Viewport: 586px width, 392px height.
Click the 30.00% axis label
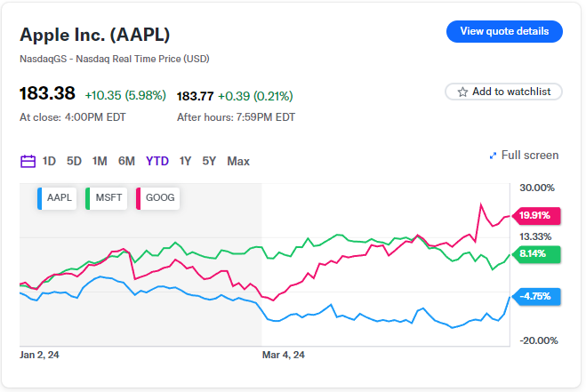click(x=537, y=188)
